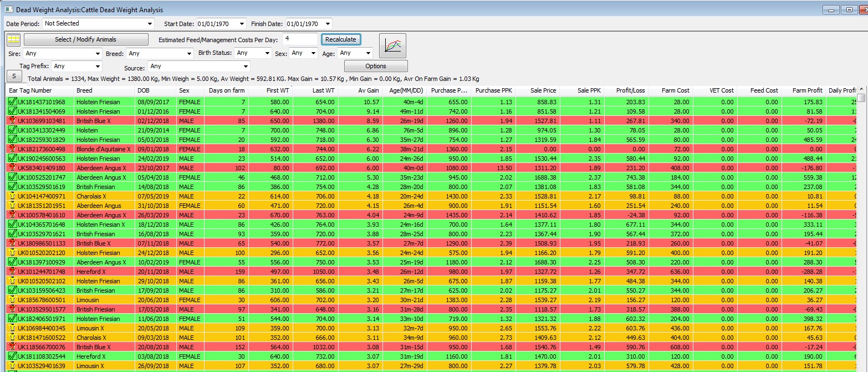
Task: Click the feed cost per day input field
Action: point(300,39)
